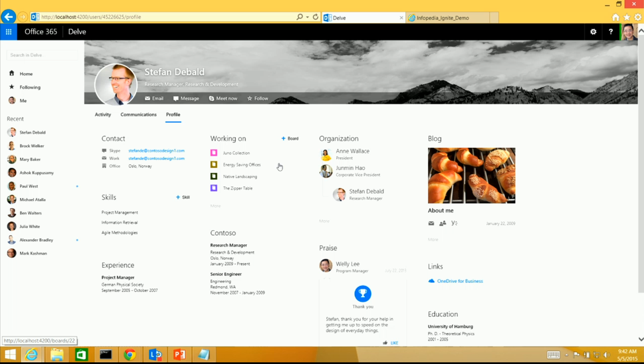Open the help question mark
Screen dimensions: 644x364
point(611,32)
